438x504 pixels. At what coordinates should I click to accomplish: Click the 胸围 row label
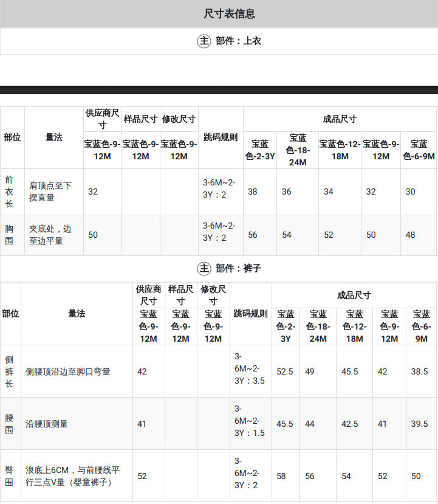(x=9, y=235)
